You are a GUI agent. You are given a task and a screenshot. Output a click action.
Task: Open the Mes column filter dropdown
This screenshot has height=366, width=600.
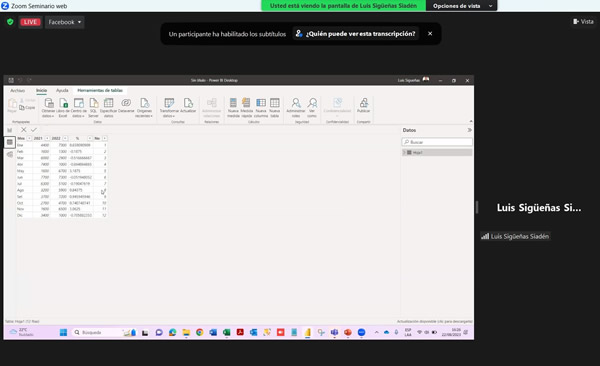(x=29, y=138)
